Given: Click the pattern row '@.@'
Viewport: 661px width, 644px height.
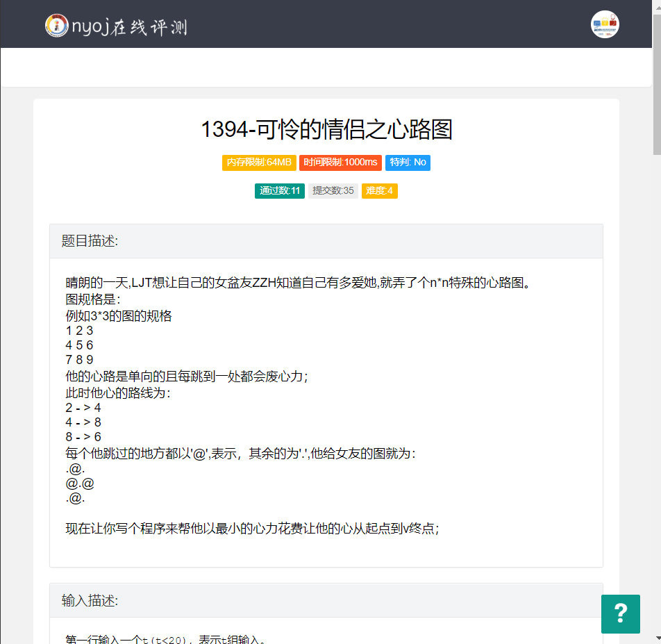Looking at the screenshot, I should click(80, 484).
